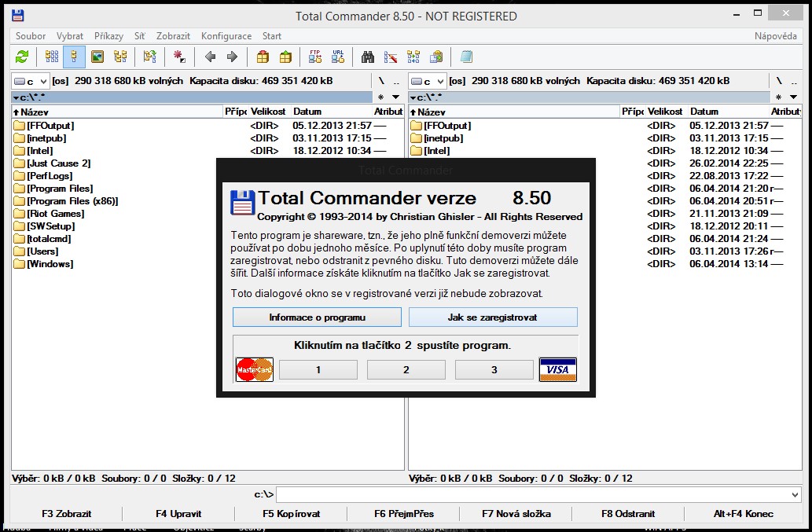Go to parent directory in left panel
Image resolution: width=812 pixels, height=532 pixels.
396,81
